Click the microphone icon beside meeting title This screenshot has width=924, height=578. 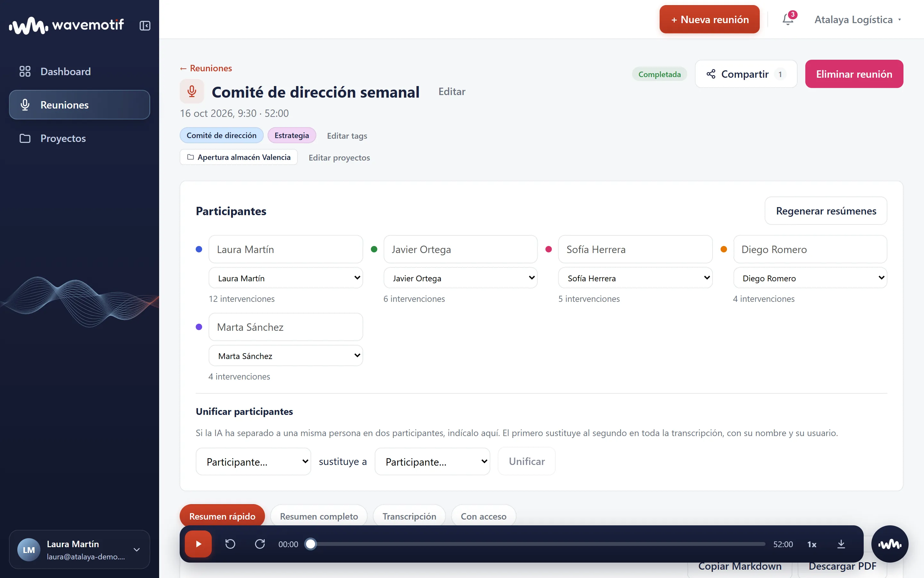192,92
